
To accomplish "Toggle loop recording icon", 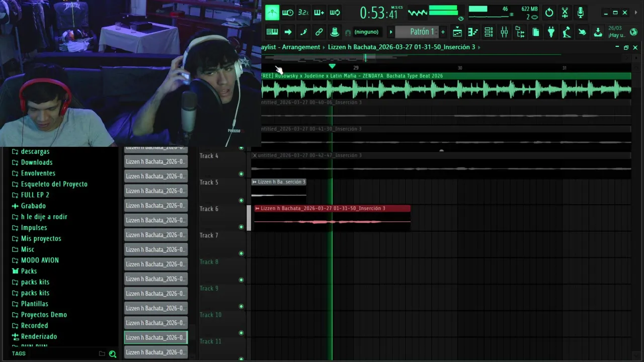I will click(x=335, y=13).
